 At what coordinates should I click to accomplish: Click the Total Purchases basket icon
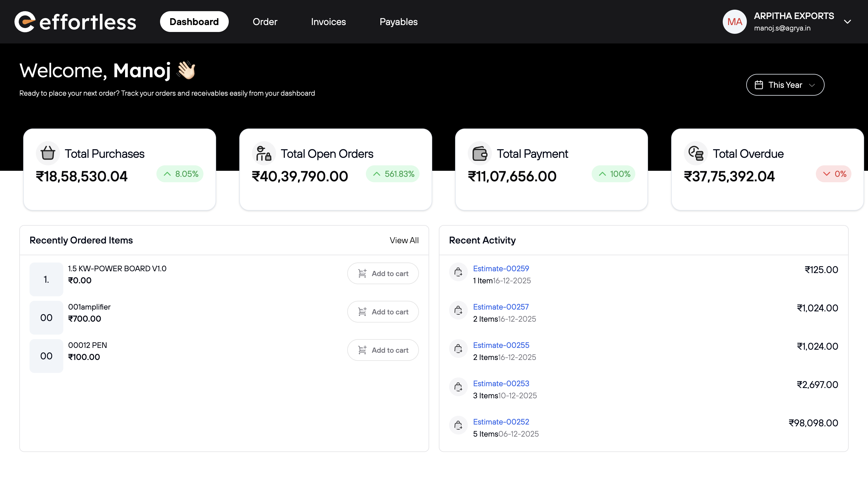(48, 154)
